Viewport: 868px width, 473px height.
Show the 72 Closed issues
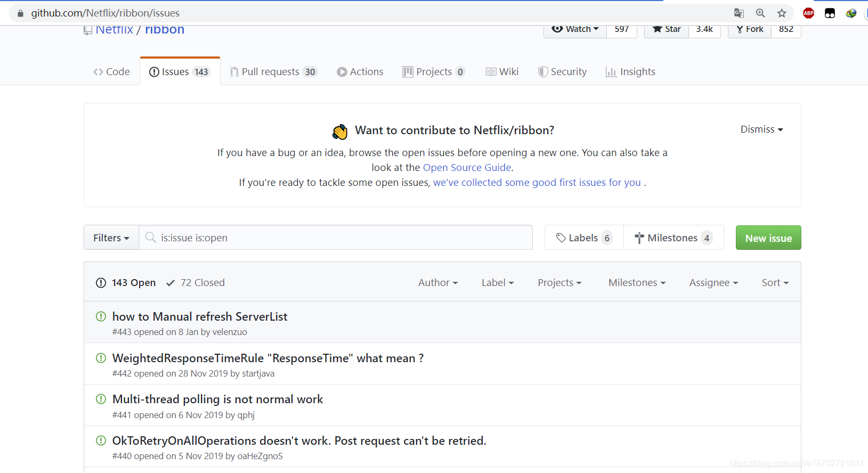(196, 283)
